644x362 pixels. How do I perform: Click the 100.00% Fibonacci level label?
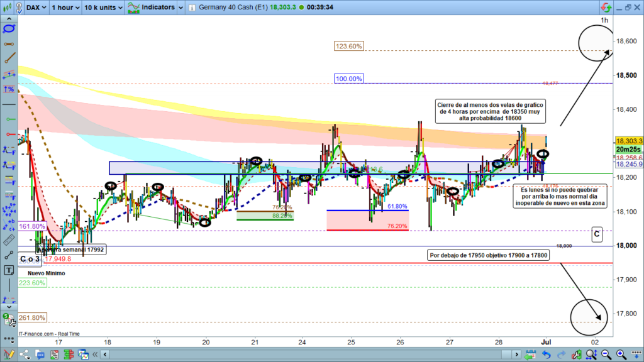pyautogui.click(x=349, y=79)
